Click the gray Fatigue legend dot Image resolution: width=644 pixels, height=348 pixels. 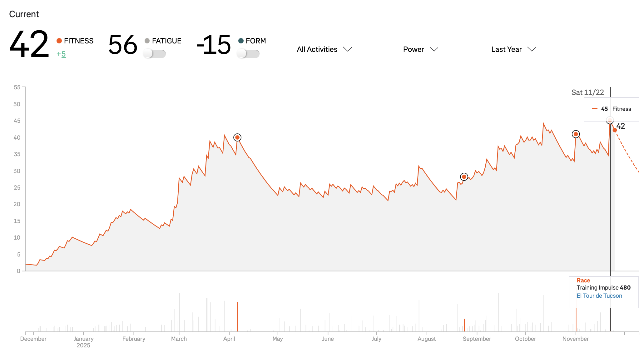pyautogui.click(x=147, y=41)
